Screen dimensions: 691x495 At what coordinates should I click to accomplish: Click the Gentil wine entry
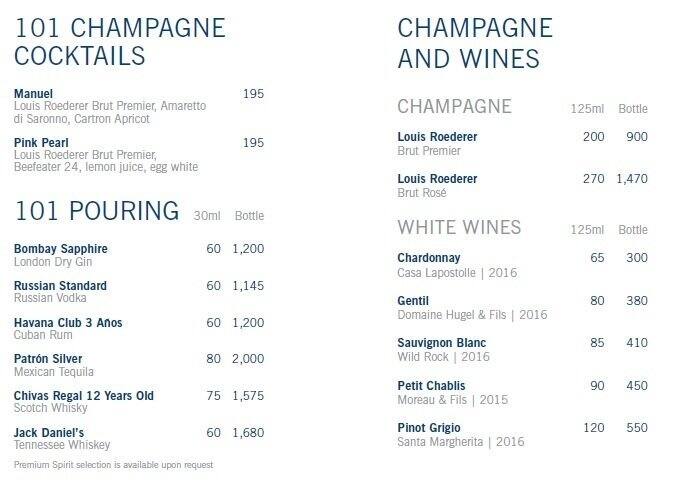coord(413,301)
